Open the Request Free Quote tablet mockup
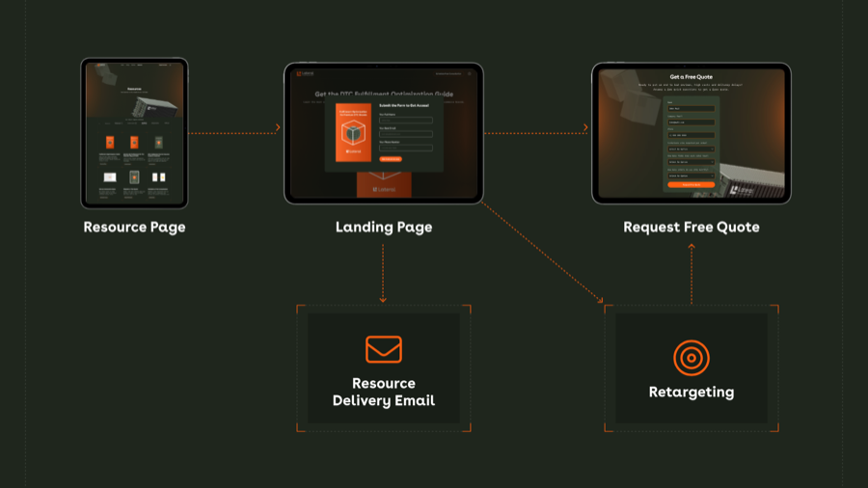This screenshot has width=868, height=488. click(692, 133)
